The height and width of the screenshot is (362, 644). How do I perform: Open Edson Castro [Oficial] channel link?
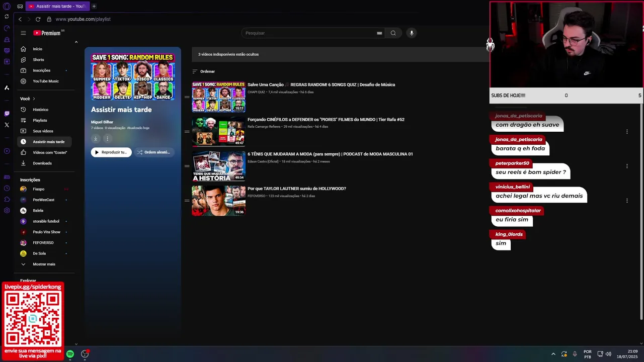[x=263, y=161]
